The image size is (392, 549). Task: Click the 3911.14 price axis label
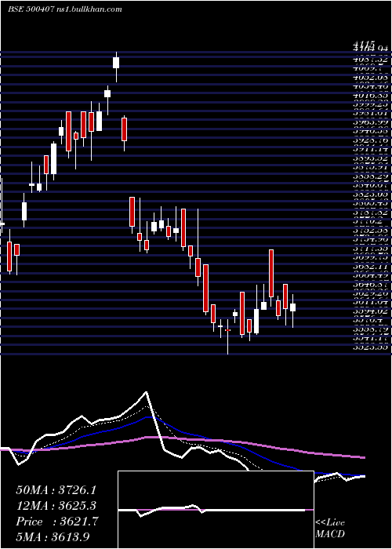click(x=372, y=149)
